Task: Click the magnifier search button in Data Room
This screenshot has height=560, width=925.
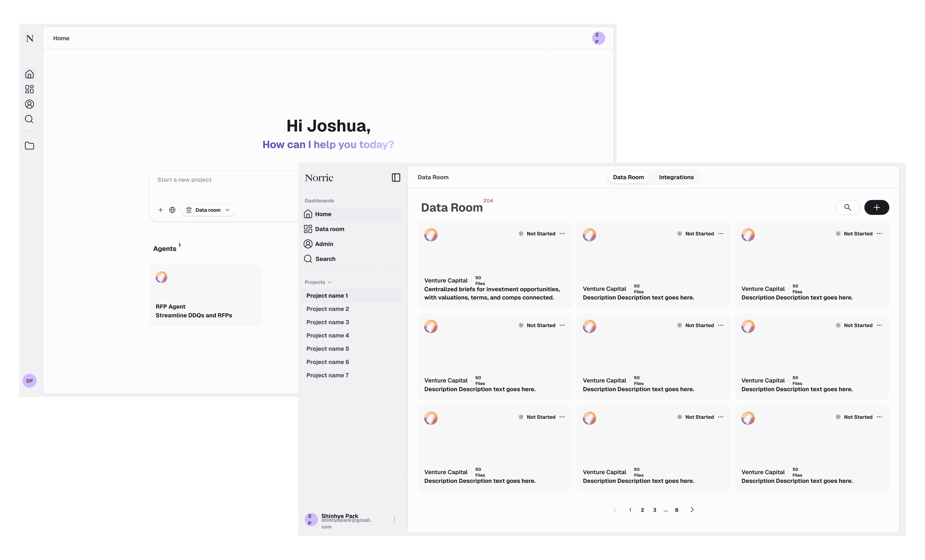Action: click(847, 207)
